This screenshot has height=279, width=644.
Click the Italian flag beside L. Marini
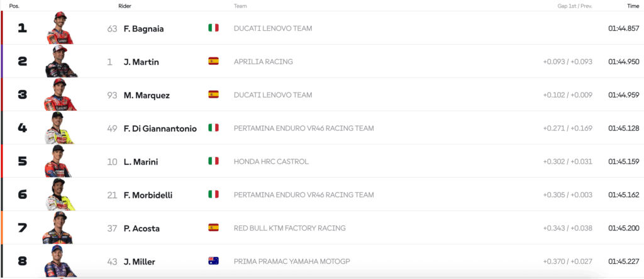213,161
